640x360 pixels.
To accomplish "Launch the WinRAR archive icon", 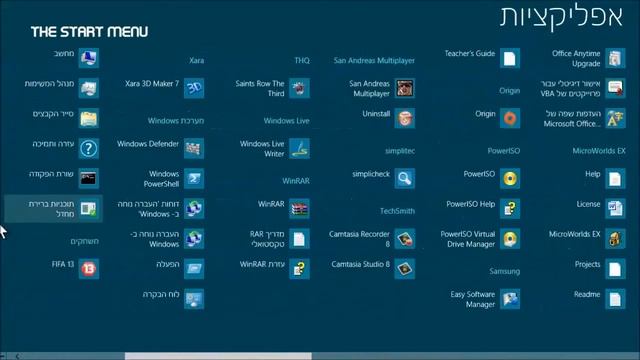I will click(x=299, y=209).
